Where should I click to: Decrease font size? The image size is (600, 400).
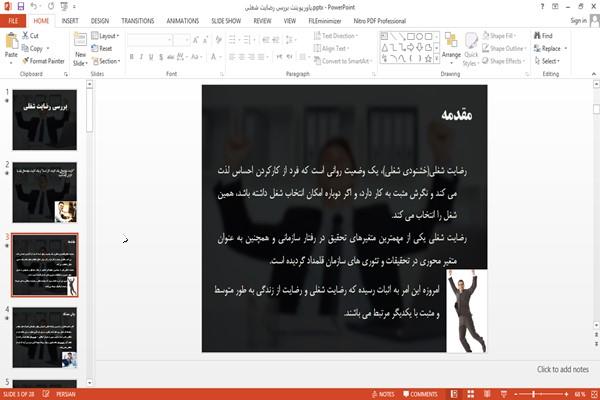205,39
